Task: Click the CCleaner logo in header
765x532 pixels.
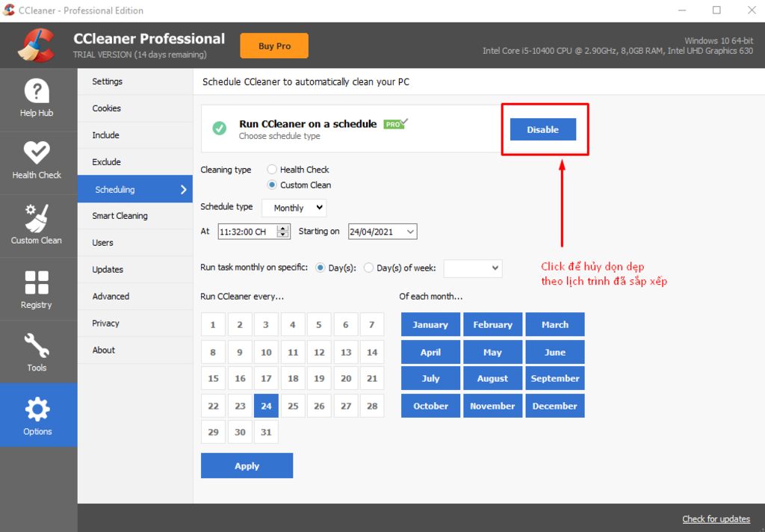Action: [37, 46]
